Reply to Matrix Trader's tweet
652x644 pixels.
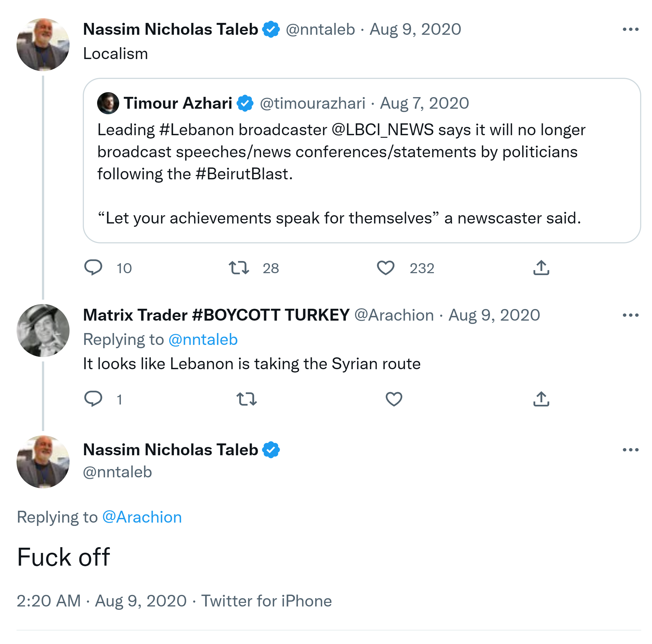coord(93,399)
